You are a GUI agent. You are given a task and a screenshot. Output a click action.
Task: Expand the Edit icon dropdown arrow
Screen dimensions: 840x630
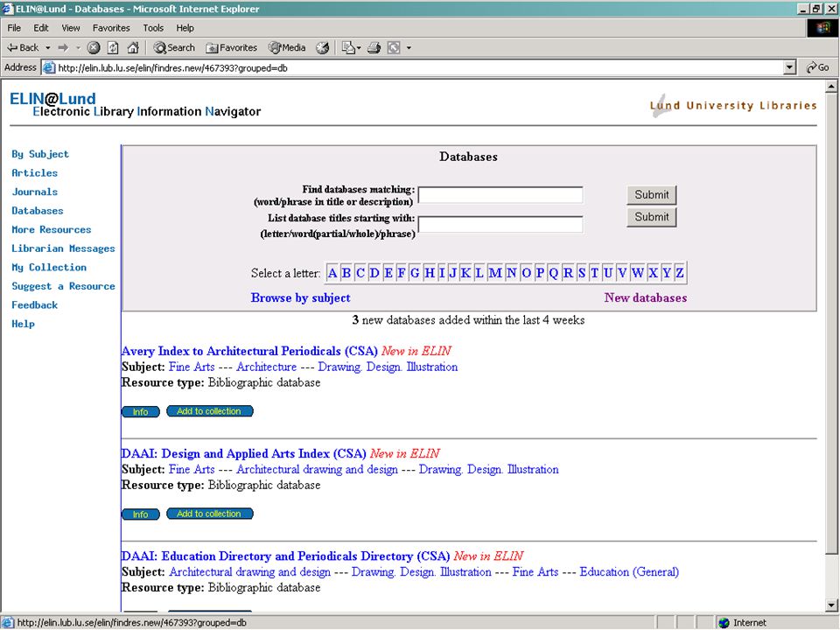(x=409, y=47)
